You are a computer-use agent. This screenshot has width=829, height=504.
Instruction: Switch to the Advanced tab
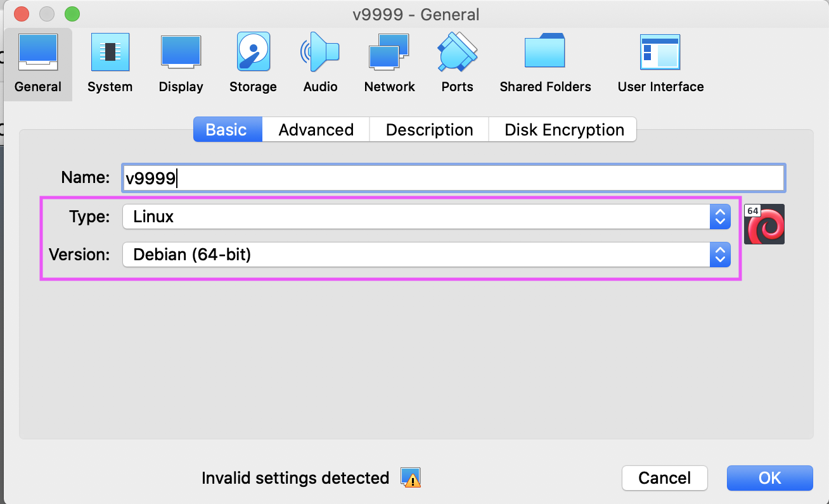[x=316, y=130]
